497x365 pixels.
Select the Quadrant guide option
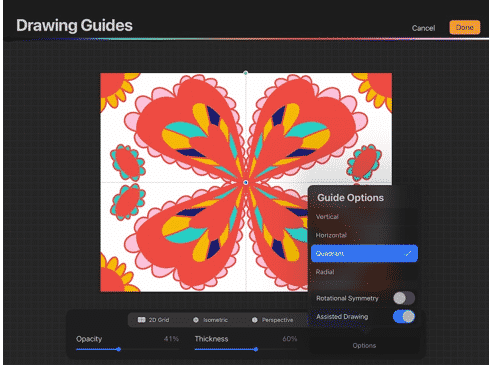364,253
